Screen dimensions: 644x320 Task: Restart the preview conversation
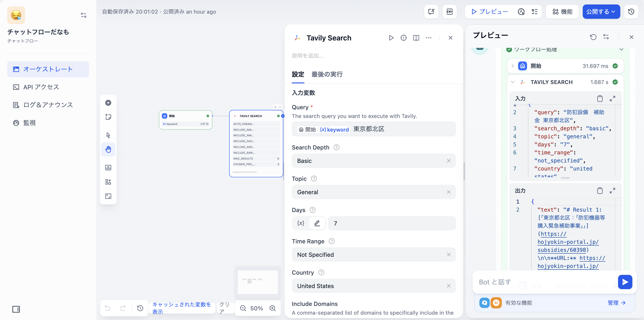pyautogui.click(x=593, y=37)
